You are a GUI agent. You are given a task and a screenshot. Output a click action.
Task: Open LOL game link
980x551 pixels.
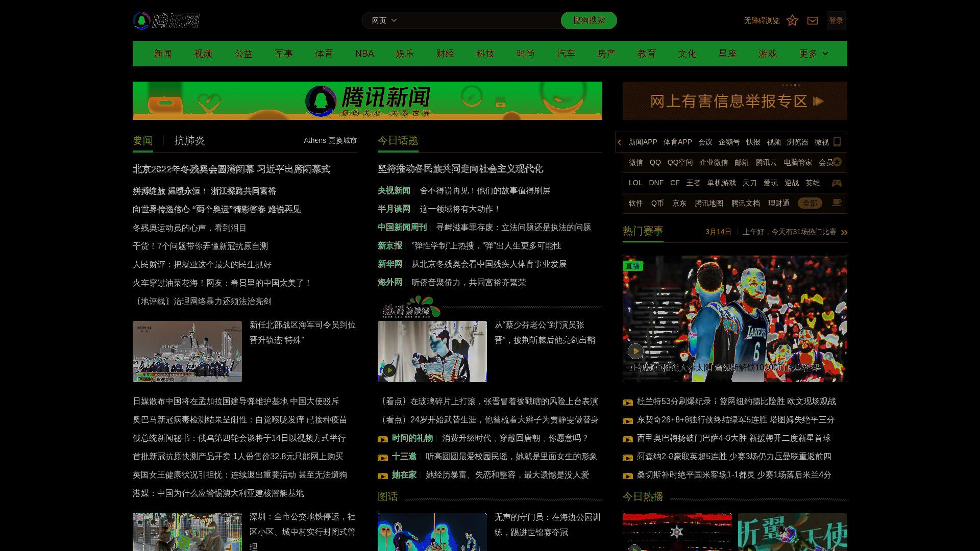[x=635, y=183]
